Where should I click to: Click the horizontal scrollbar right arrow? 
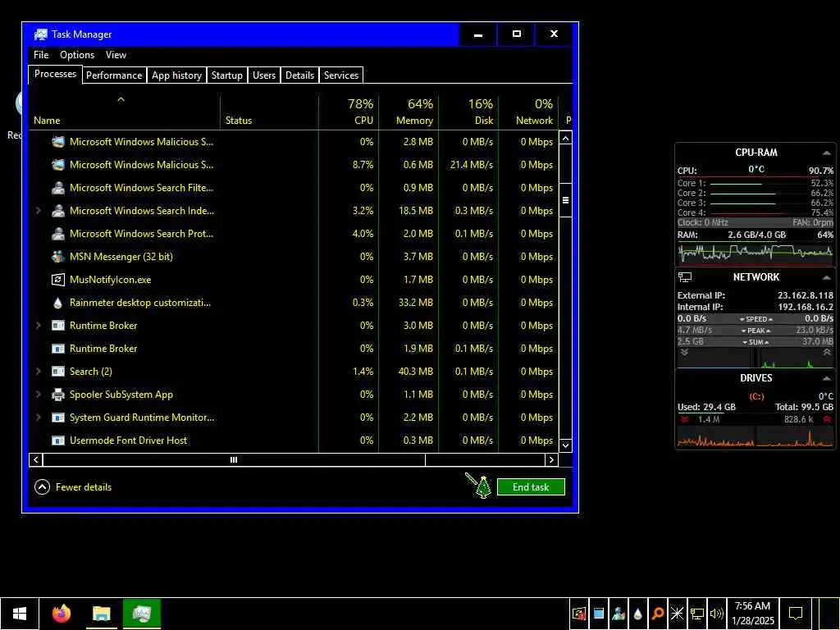click(551, 459)
